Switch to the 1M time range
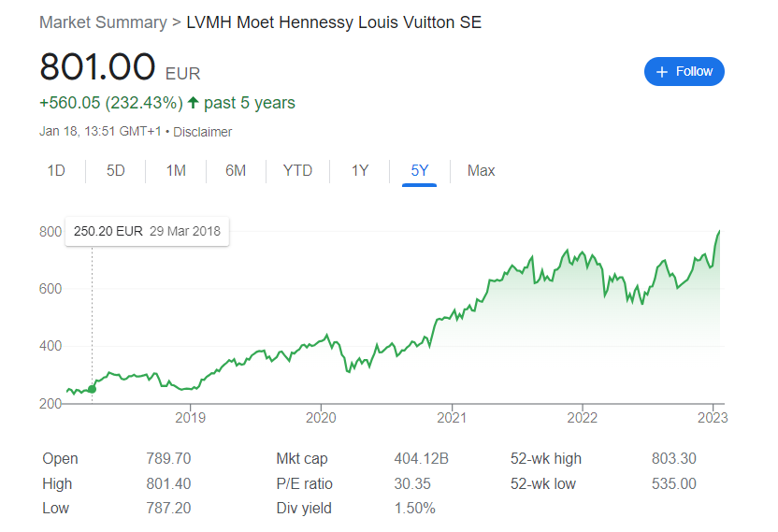Viewport: 778px width, 532px height. coord(176,171)
